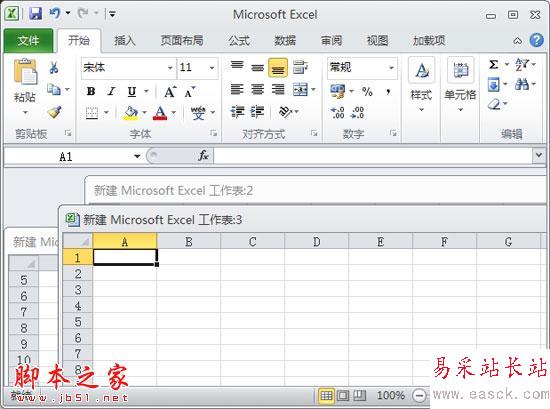Apply the Comma style icon
This screenshot has height=409, width=550.
pos(388,92)
